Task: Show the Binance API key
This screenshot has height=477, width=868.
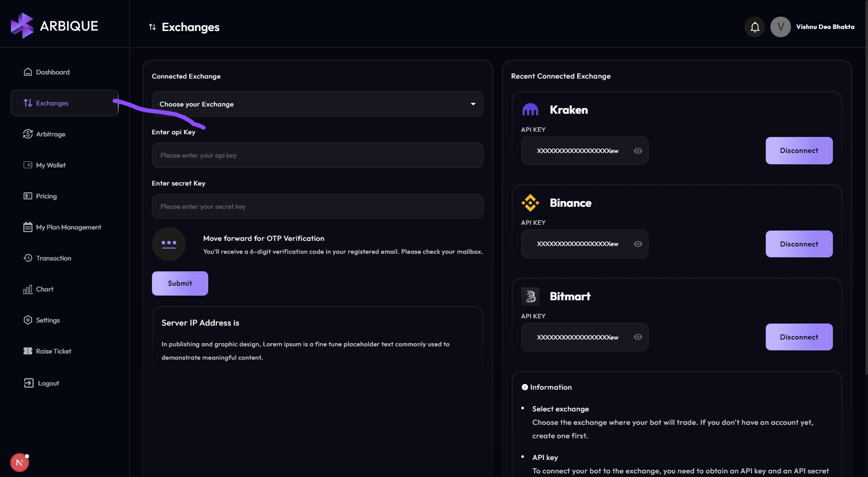Action: point(638,244)
